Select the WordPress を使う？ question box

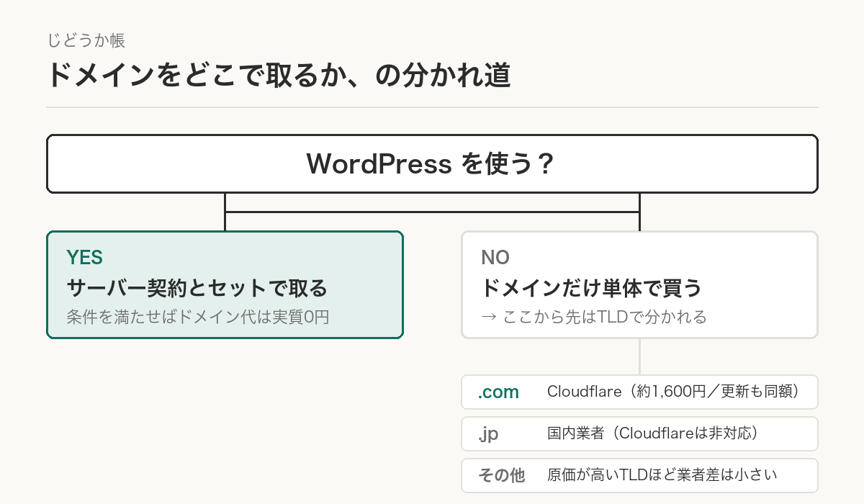click(432, 164)
